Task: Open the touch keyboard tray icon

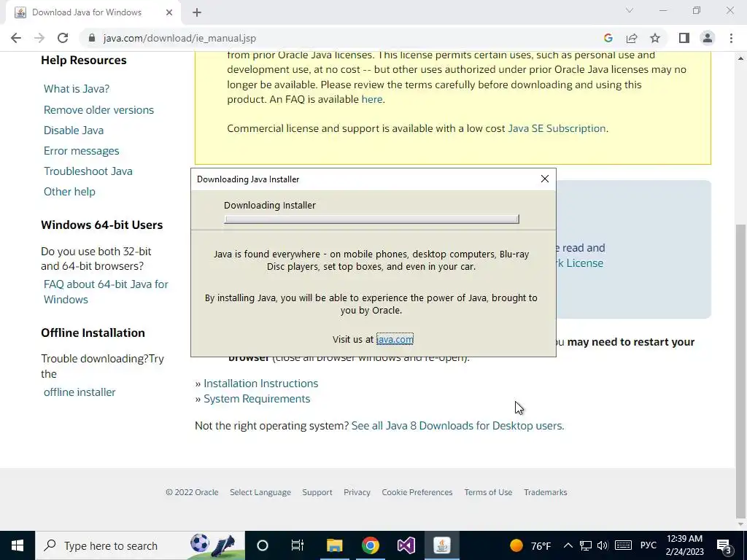Action: point(623,545)
